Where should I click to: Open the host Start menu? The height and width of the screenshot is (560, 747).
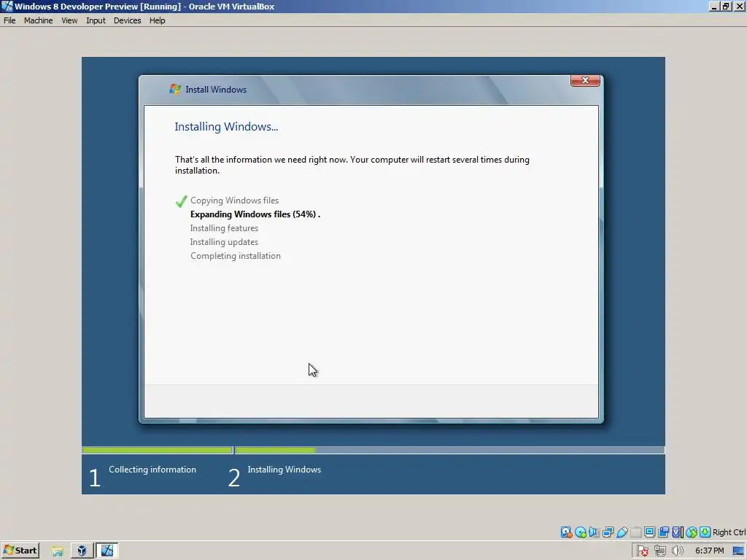(20, 551)
